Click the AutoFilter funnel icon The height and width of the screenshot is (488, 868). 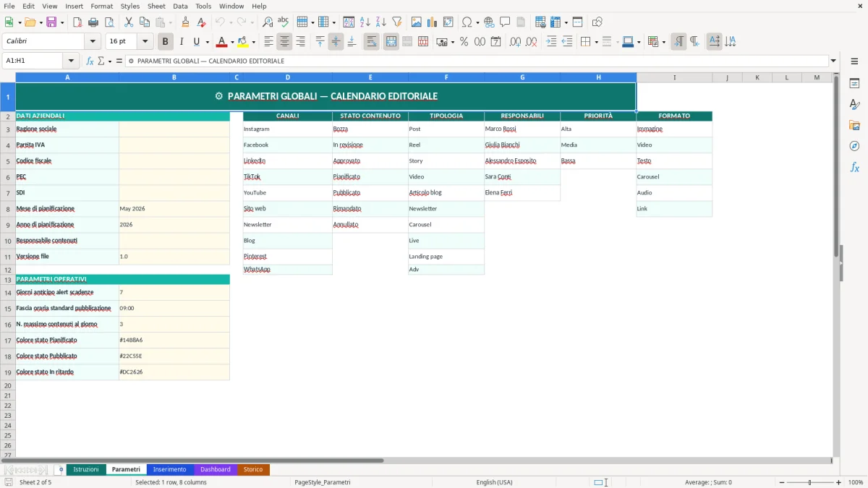coord(396,22)
